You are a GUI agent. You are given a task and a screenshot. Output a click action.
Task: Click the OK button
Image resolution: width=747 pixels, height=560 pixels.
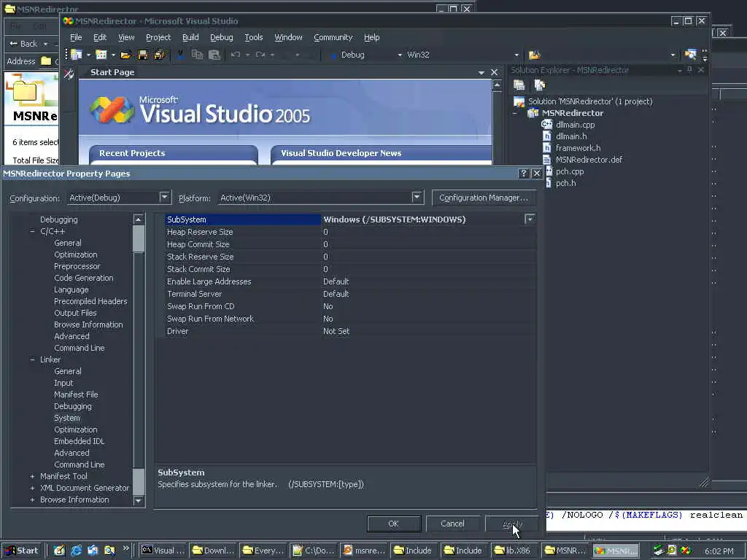393,524
